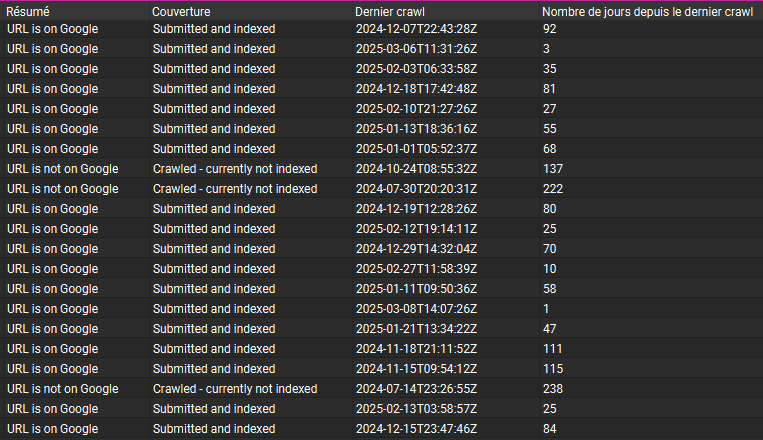The image size is (763, 440).
Task: Click the days value 80
Action: tap(550, 208)
